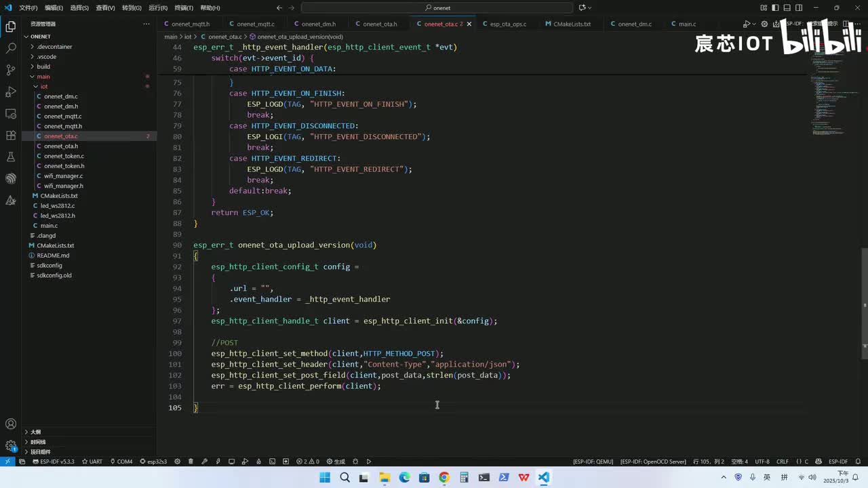This screenshot has width=868, height=488.
Task: Open the Manage gear icon
Action: [x=11, y=445]
